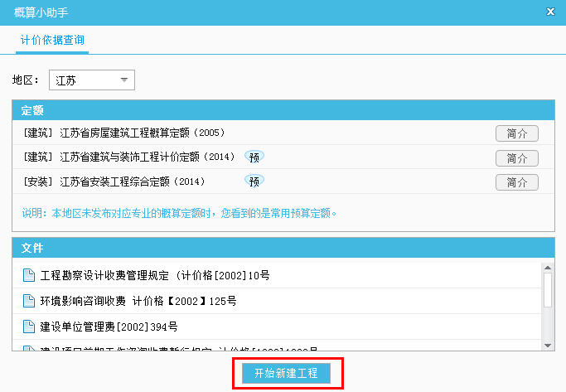Click document icon beside 工程勘察设计收费管理规定
Screen dimensions: 566x392
pos(28,274)
